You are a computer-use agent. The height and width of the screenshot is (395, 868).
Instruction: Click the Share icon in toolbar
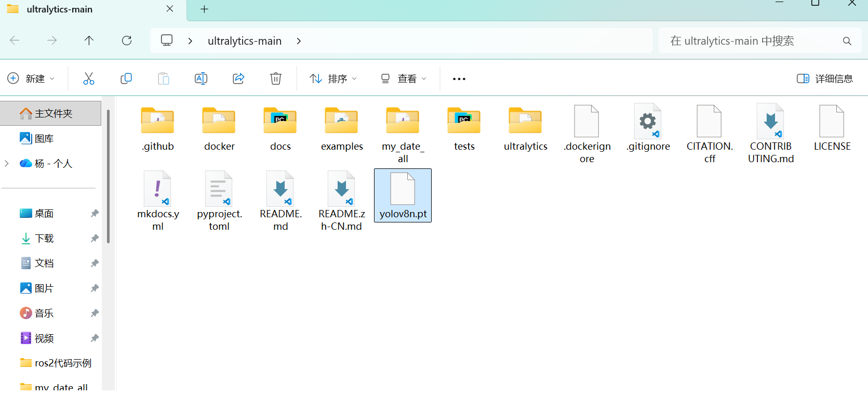point(238,78)
